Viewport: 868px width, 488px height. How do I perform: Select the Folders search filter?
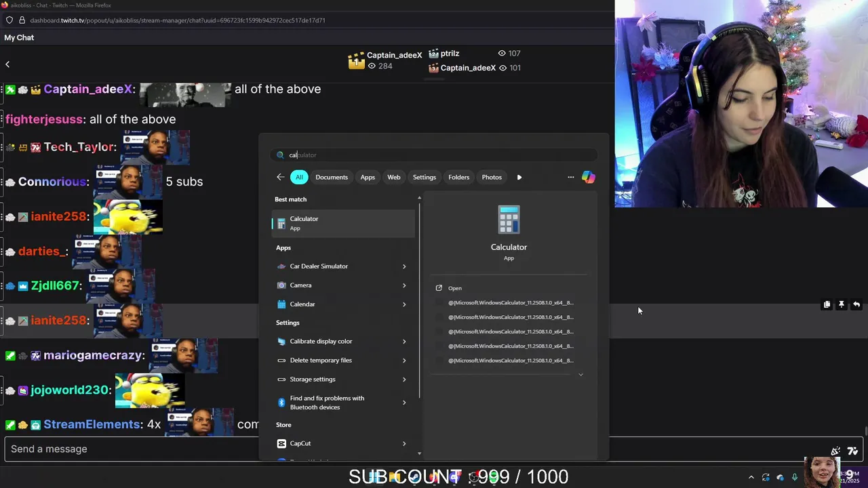459,177
